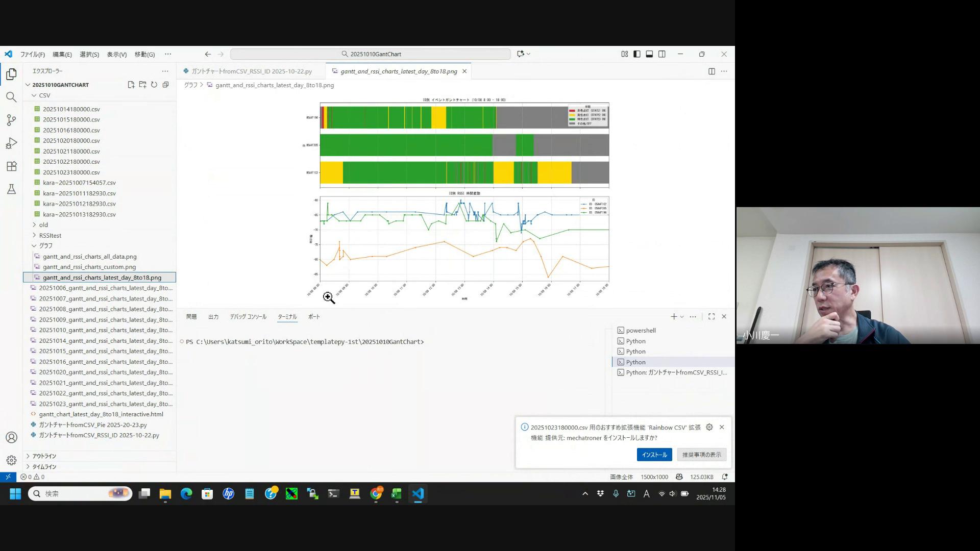Expand the アウトライン section
This screenshot has width=980, height=551.
44,456
